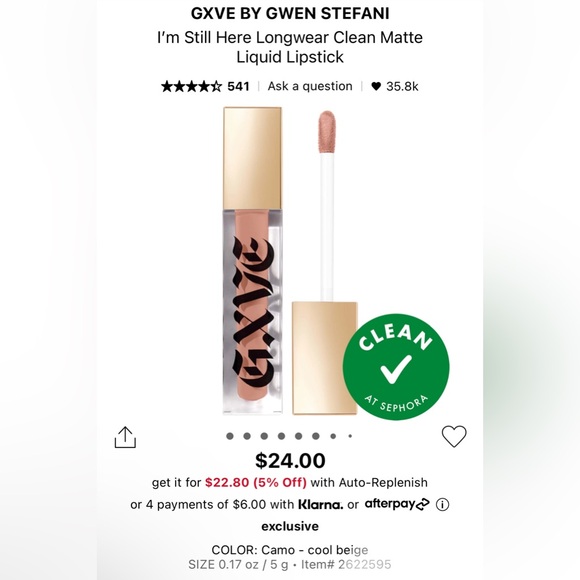Screen dimensions: 580x580
Task: Click the 541 reviews count
Action: 238,87
